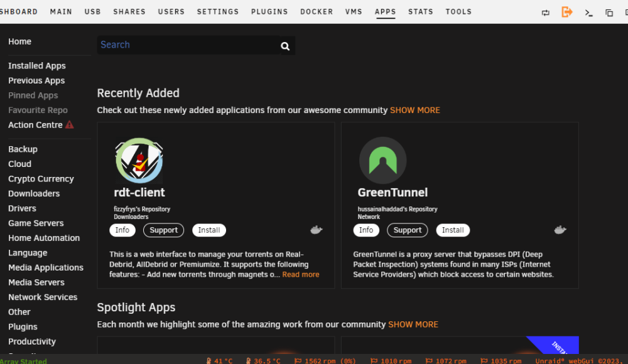Click the logout icon in top bar
628x364 pixels.
[566, 12]
